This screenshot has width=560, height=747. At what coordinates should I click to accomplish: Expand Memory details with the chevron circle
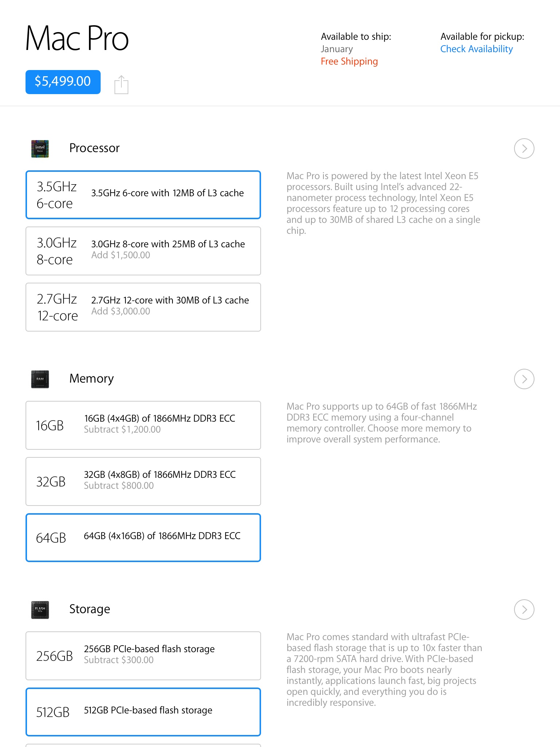pyautogui.click(x=524, y=379)
